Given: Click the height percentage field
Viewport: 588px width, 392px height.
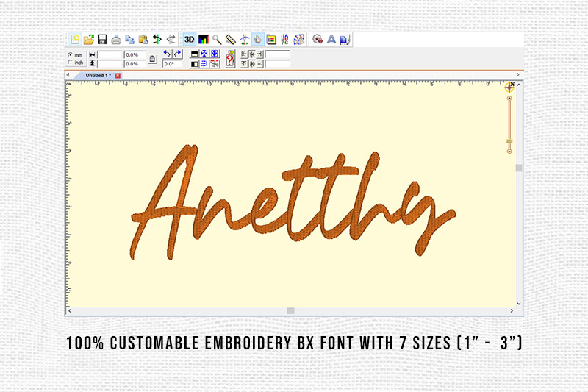Looking at the screenshot, I should [135, 63].
